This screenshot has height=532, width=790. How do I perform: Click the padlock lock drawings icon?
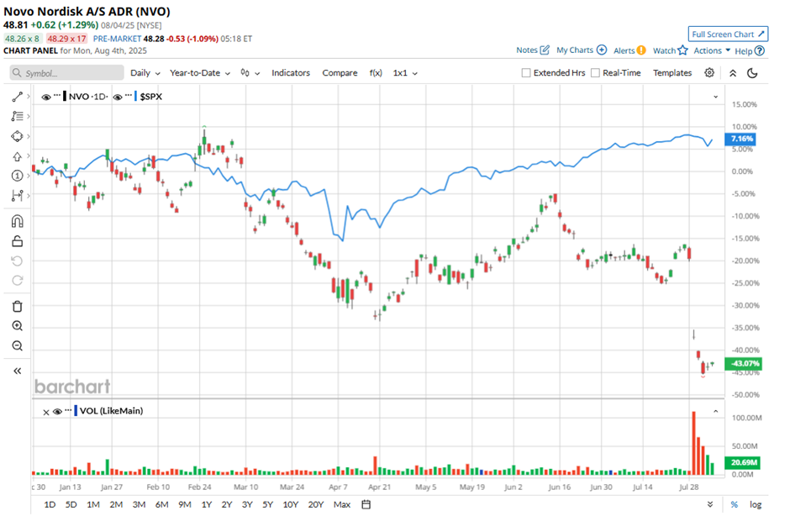(17, 241)
